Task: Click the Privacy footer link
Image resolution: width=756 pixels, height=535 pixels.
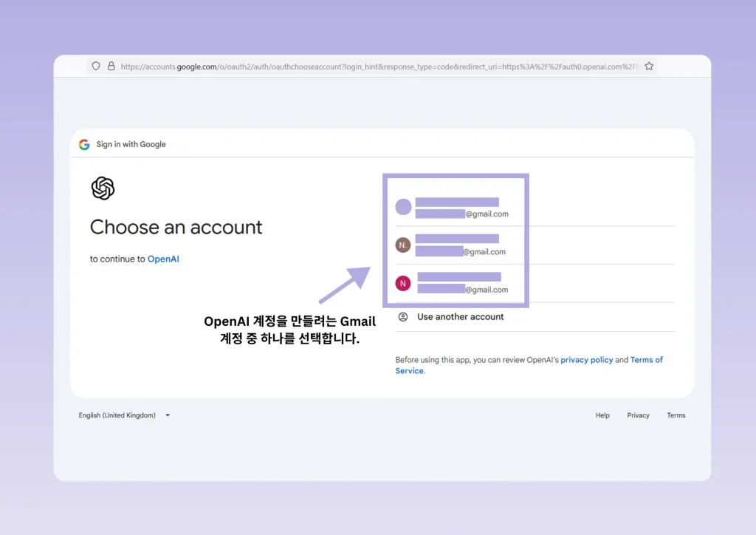Action: tap(638, 415)
